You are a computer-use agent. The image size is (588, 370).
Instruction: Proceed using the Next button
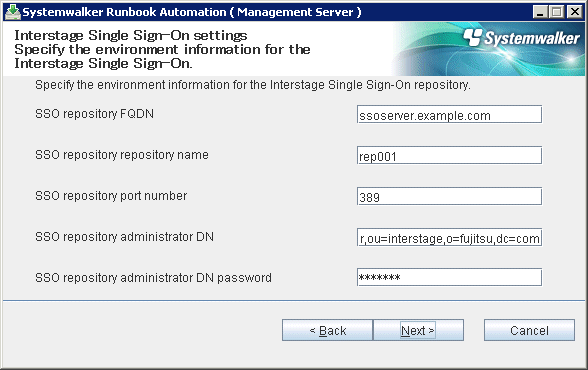coord(418,330)
